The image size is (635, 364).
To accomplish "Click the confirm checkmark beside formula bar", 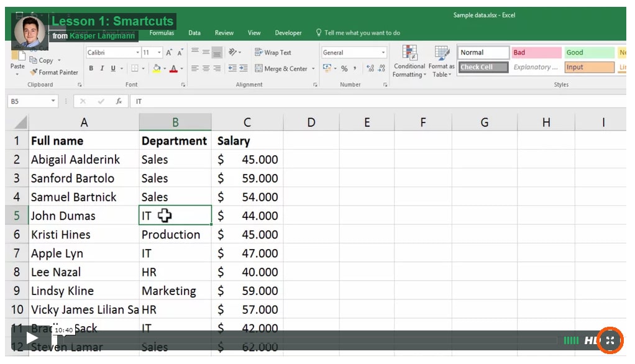I will (x=101, y=101).
